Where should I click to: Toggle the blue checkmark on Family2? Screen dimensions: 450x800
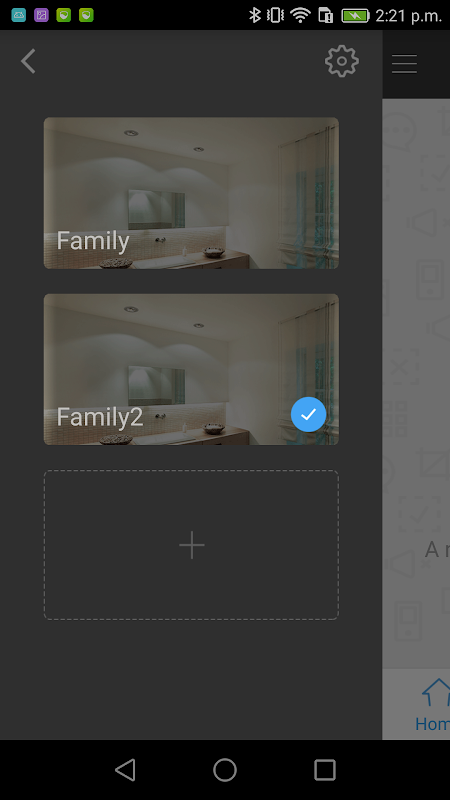click(308, 415)
